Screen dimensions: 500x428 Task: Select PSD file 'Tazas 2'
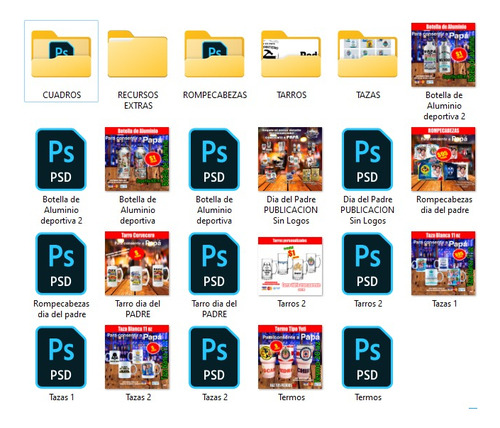[214, 357]
